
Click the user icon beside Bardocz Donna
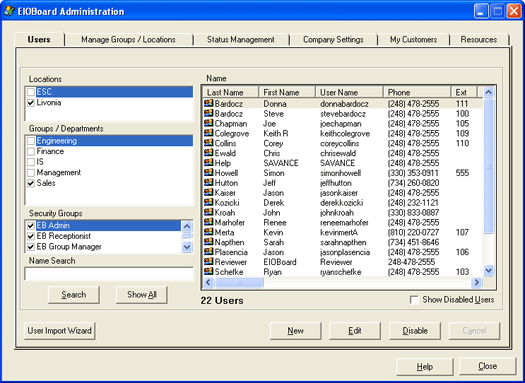209,103
